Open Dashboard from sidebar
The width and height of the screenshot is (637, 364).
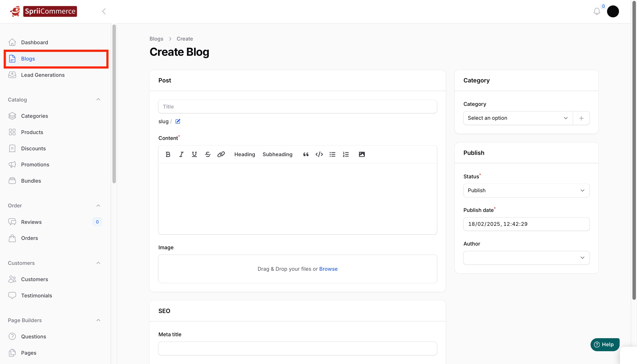[x=56, y=43]
